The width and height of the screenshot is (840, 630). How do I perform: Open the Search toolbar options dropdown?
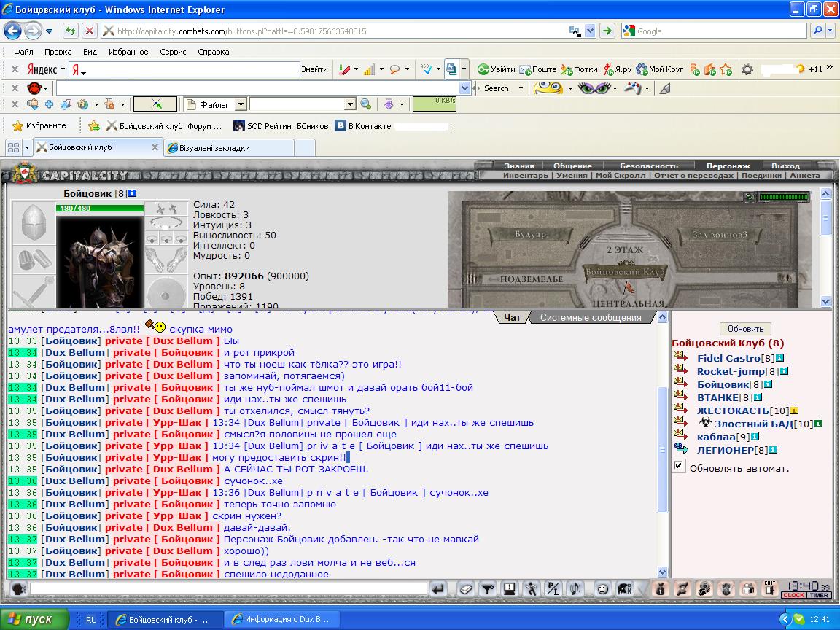[x=521, y=87]
